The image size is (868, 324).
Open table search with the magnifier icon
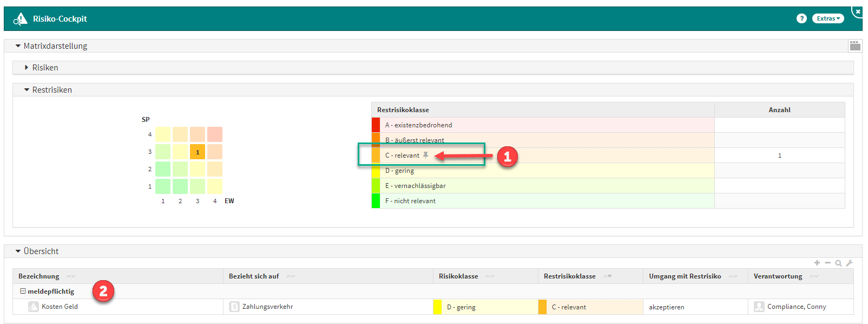point(838,263)
